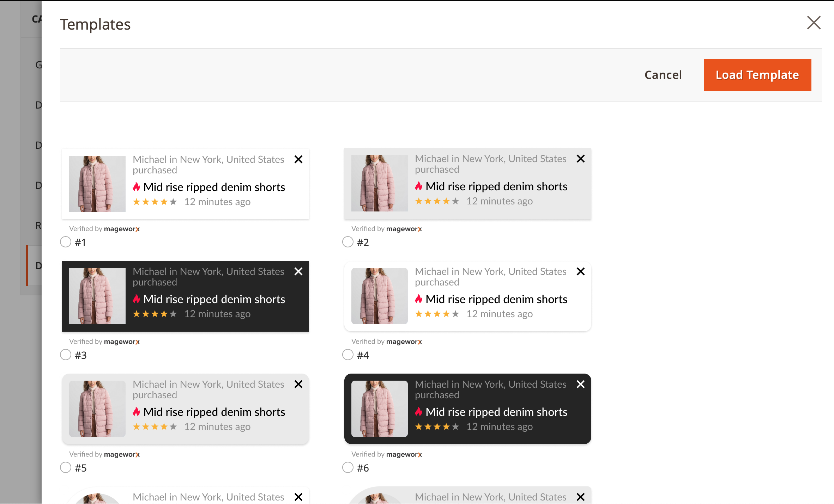This screenshot has width=834, height=504.
Task: Click the Templates dialog heading
Action: tap(95, 24)
